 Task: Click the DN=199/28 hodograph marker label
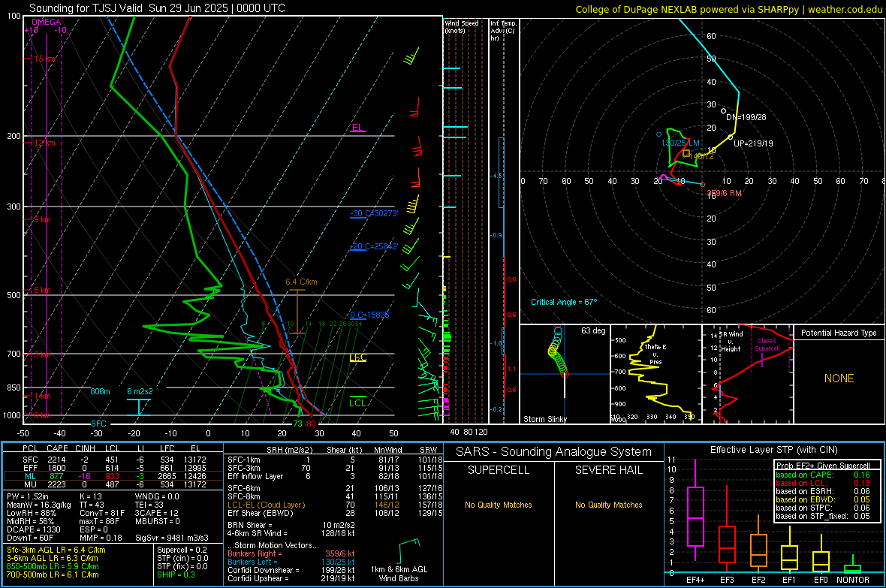tap(746, 117)
